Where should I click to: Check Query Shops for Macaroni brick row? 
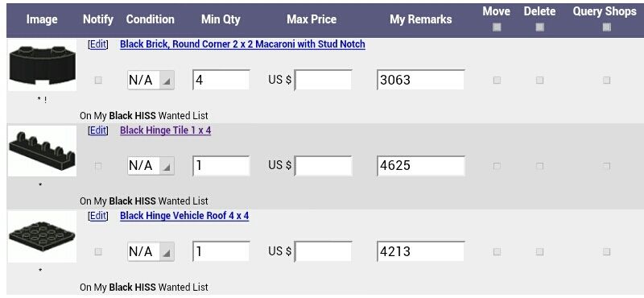[606, 81]
